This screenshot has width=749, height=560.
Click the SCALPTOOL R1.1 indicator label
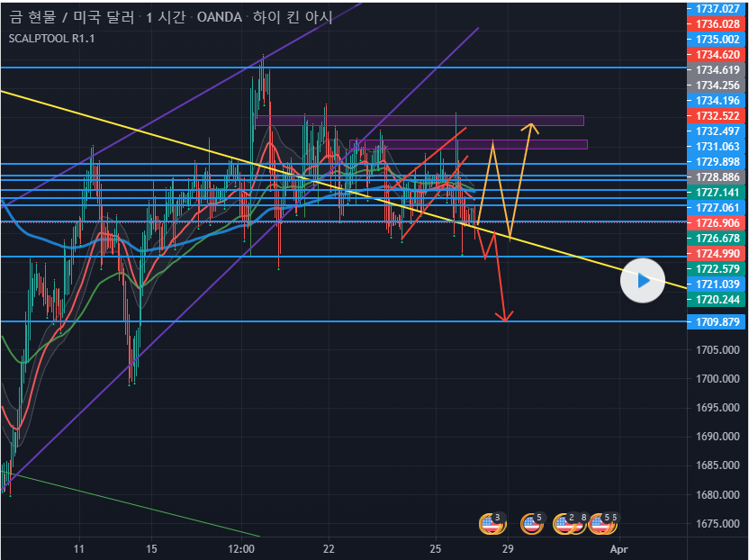55,38
